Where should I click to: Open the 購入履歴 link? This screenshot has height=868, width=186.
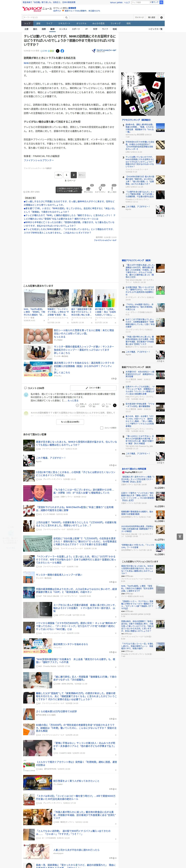152,17
